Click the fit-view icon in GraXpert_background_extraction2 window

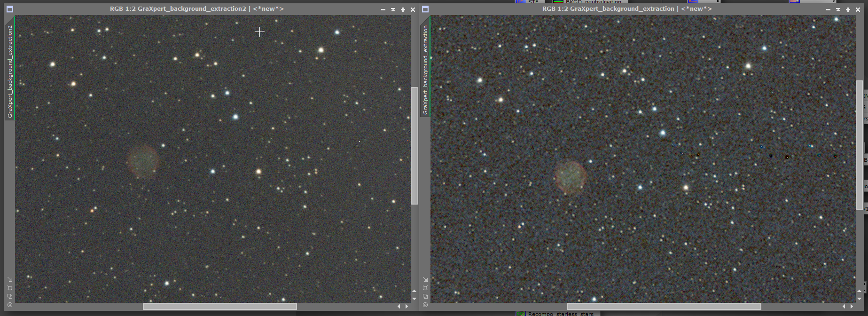point(10,288)
